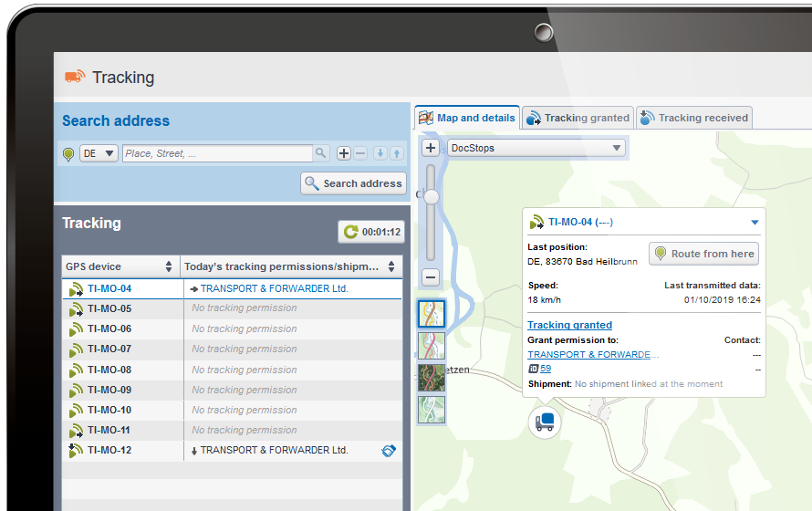Image resolution: width=812 pixels, height=511 pixels.
Task: Click the magnifier icon in address field
Action: click(x=321, y=153)
